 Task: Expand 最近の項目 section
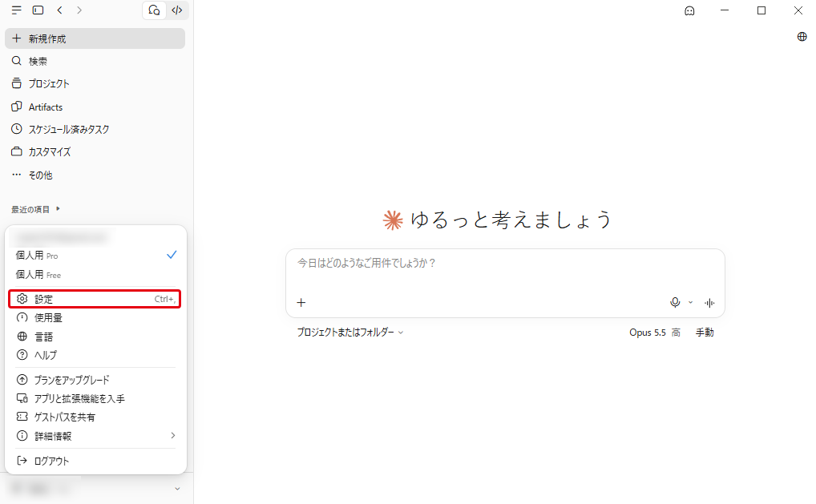click(x=35, y=209)
